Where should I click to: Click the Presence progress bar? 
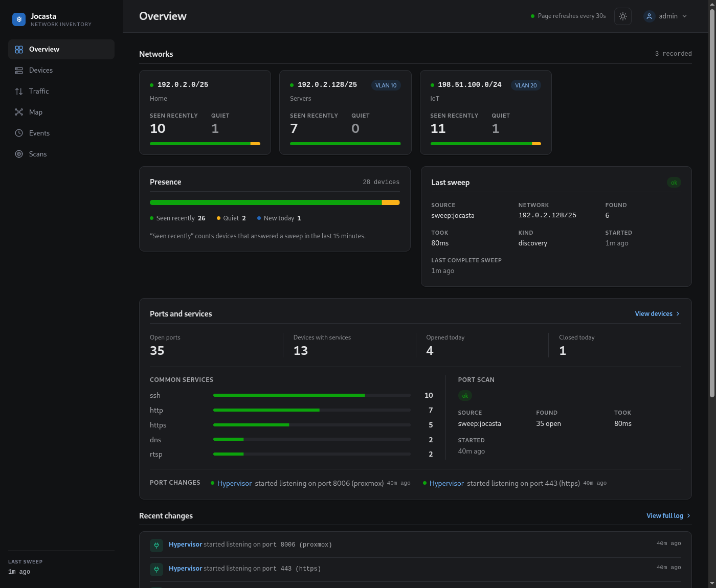tap(275, 203)
